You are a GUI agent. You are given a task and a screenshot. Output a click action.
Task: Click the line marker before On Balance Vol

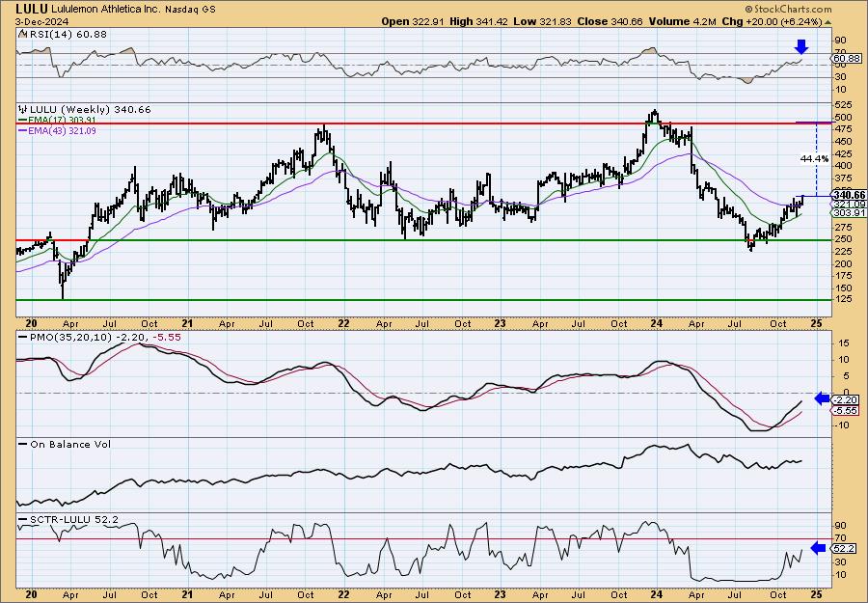[23, 444]
